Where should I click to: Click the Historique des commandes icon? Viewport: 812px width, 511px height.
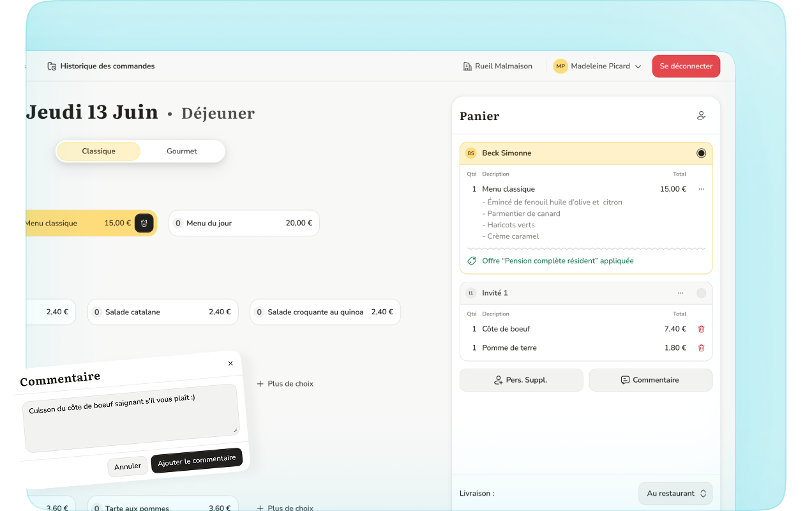click(x=52, y=66)
